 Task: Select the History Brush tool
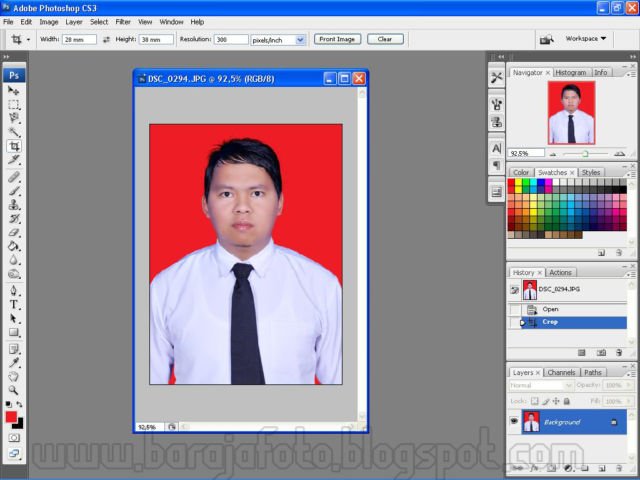point(13,218)
